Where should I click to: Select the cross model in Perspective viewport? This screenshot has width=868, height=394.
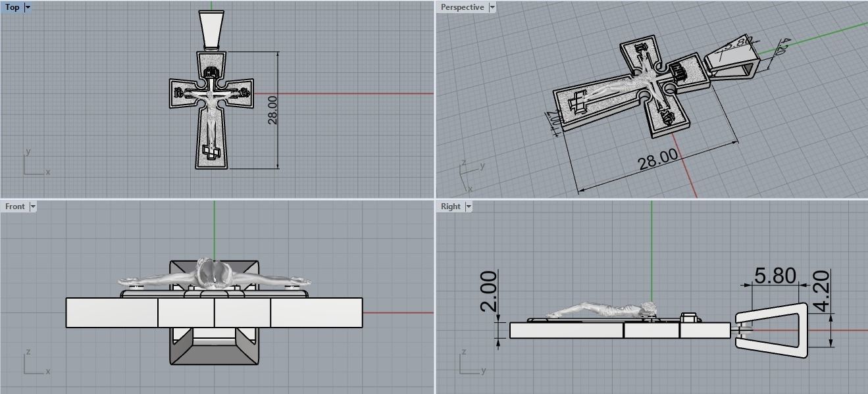tap(632, 87)
